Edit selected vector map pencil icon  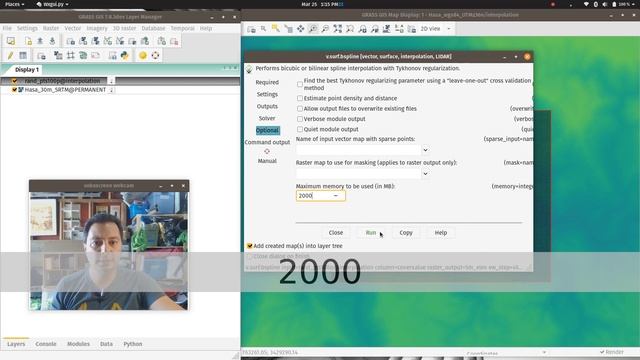[x=10, y=55]
